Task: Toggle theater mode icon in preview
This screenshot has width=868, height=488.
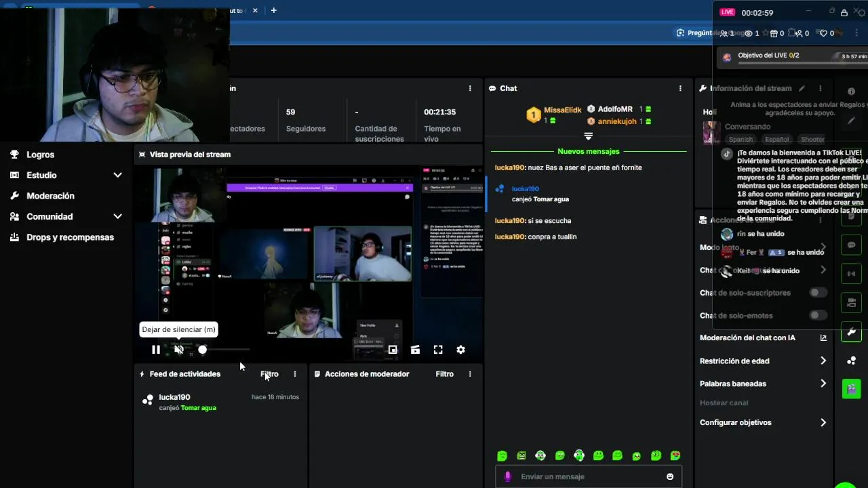Action: [x=415, y=350]
